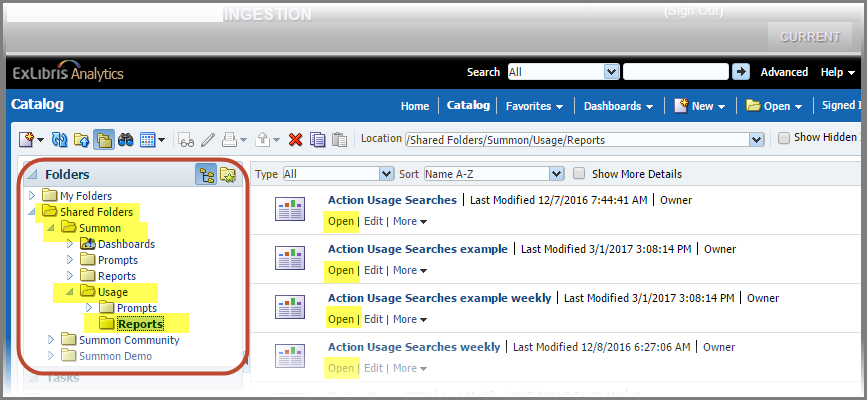
Task: Go to Home in the global header
Action: pos(415,106)
